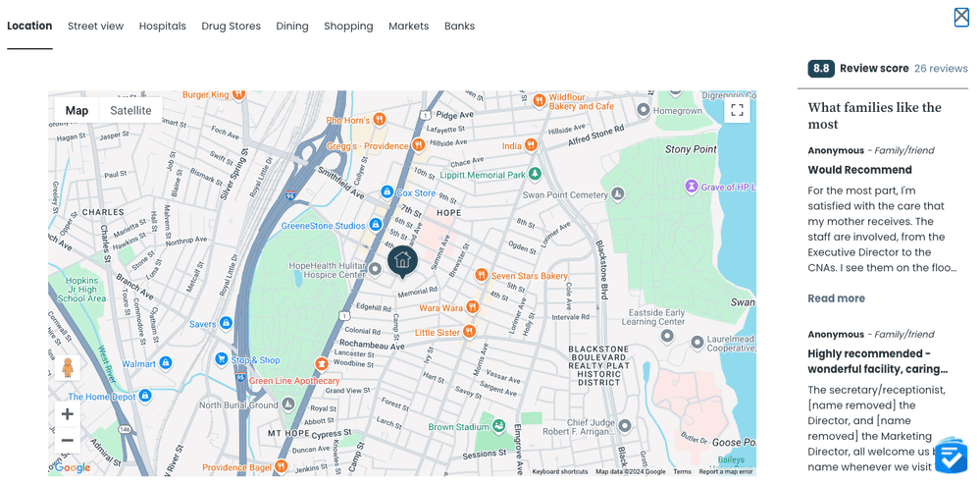
Task: Open the Shopping tab
Action: (x=349, y=27)
